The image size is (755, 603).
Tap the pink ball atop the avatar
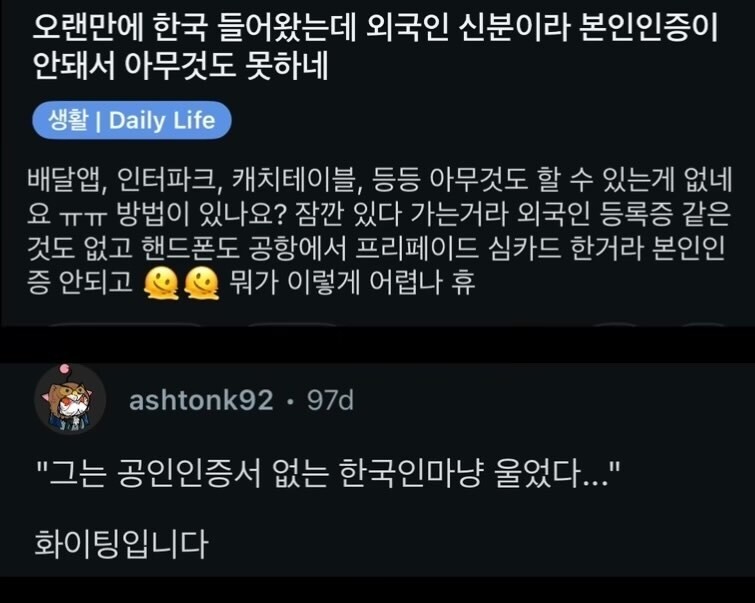coord(65,370)
